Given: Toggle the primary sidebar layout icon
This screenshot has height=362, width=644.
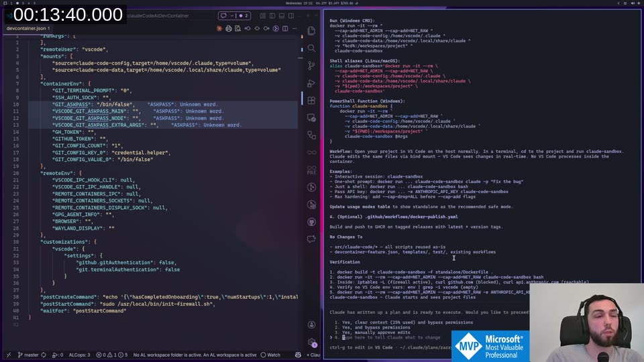Looking at the screenshot, I should pos(272,15).
